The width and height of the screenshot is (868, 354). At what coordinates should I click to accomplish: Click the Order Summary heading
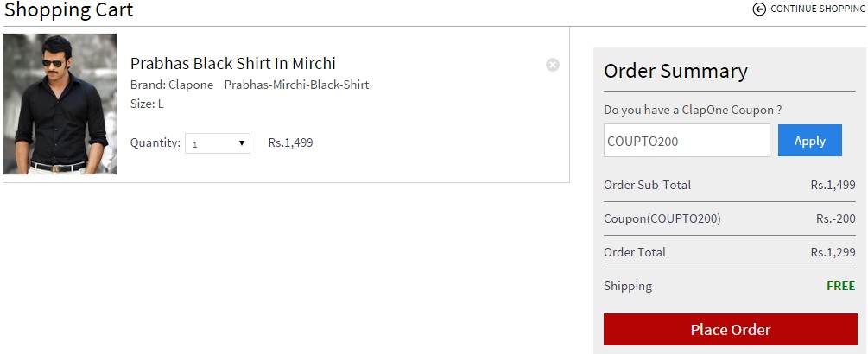(675, 71)
